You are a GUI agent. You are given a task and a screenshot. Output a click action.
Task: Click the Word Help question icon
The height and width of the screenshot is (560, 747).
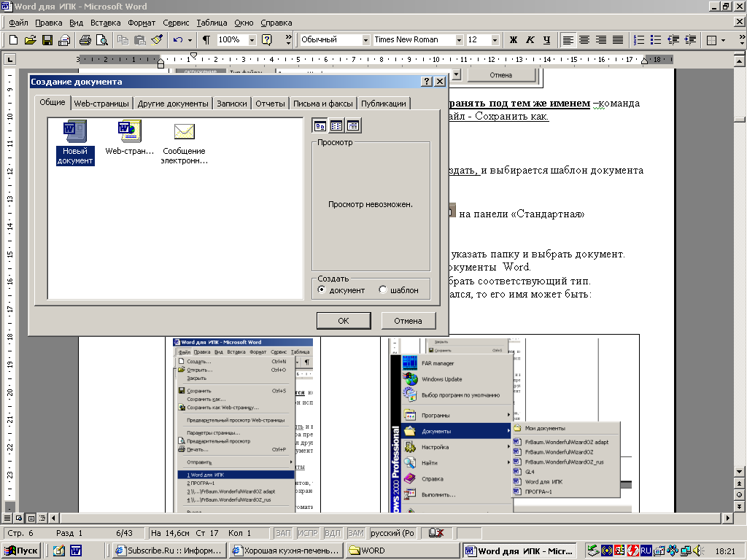point(267,40)
